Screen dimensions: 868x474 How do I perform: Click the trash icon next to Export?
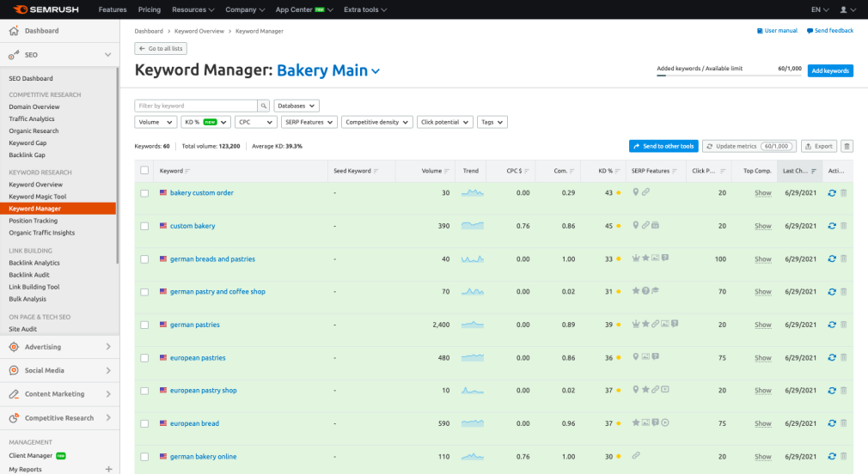(847, 147)
